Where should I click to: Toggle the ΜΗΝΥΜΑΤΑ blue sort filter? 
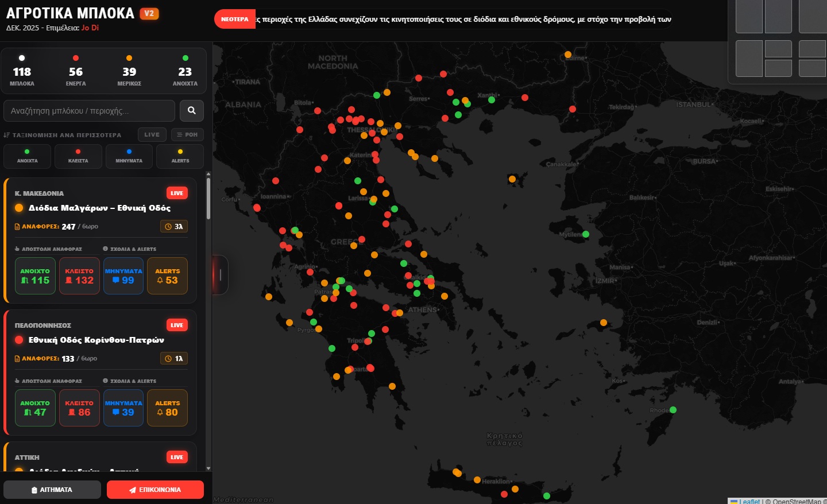point(129,156)
